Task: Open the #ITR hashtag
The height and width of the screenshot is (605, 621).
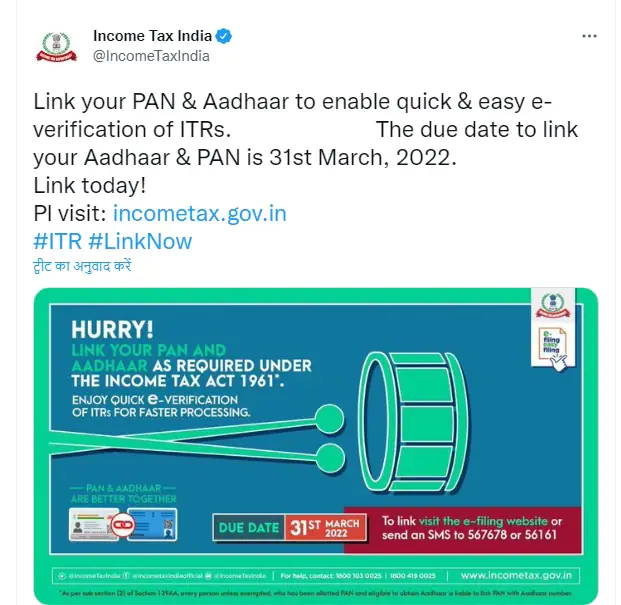Action: pos(58,241)
